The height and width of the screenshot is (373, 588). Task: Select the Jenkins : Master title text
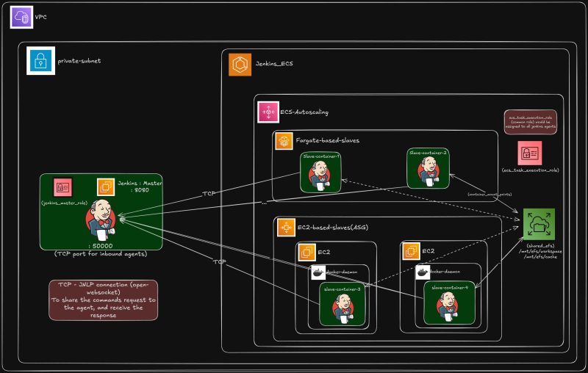pyautogui.click(x=140, y=183)
